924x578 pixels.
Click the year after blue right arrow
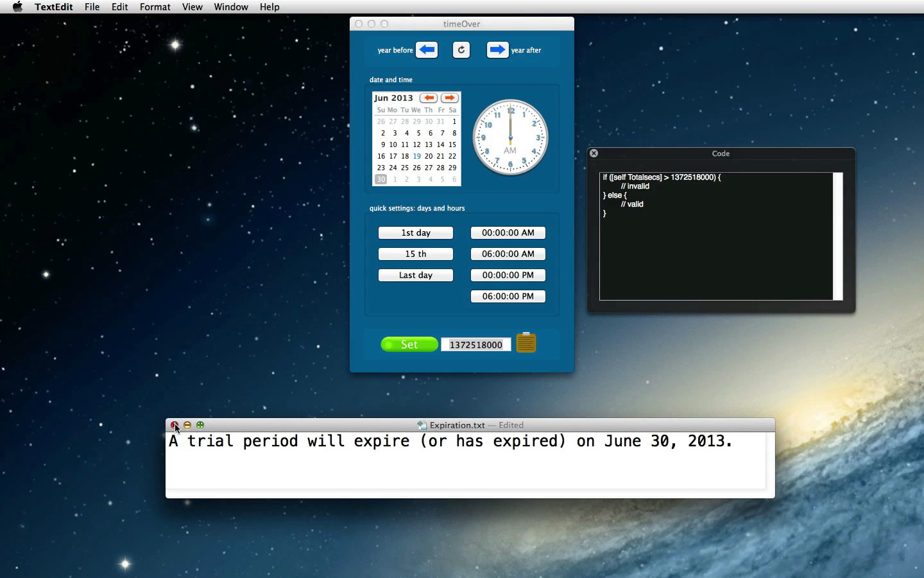coord(497,50)
